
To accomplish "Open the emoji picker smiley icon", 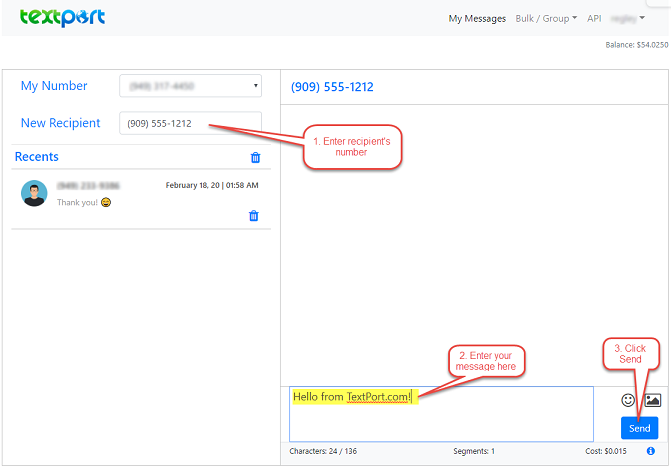I will pos(628,400).
